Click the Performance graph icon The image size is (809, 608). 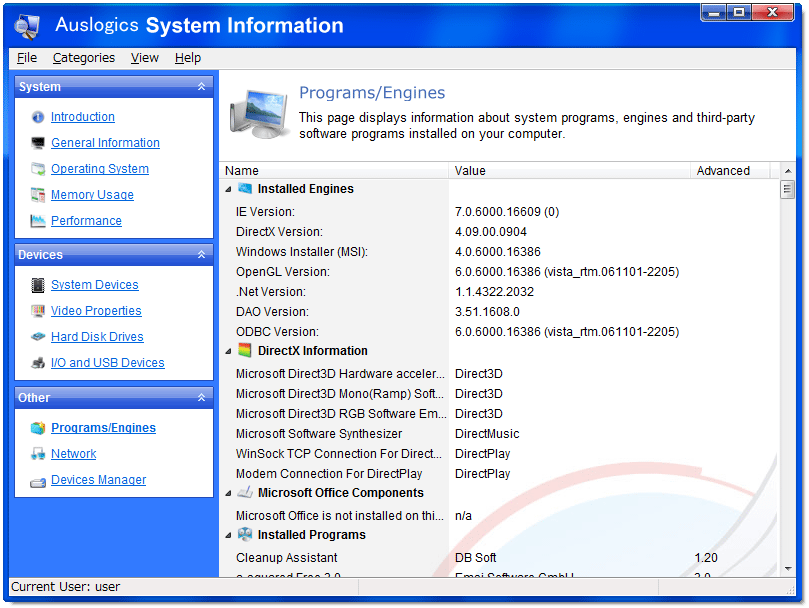click(38, 221)
